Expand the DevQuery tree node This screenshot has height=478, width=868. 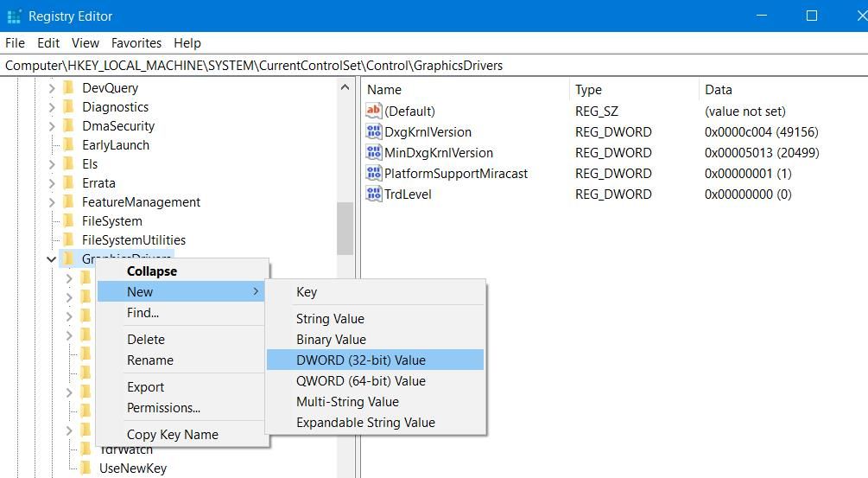click(x=52, y=88)
